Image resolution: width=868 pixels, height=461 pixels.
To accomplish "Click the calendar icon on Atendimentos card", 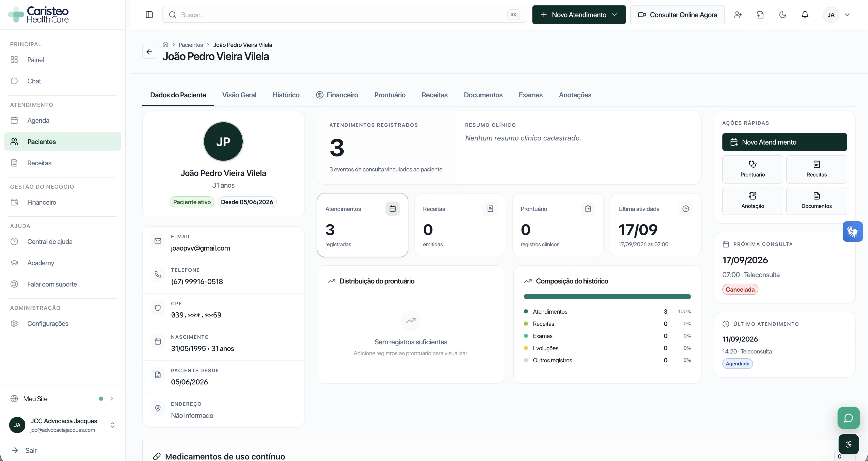I will click(392, 209).
